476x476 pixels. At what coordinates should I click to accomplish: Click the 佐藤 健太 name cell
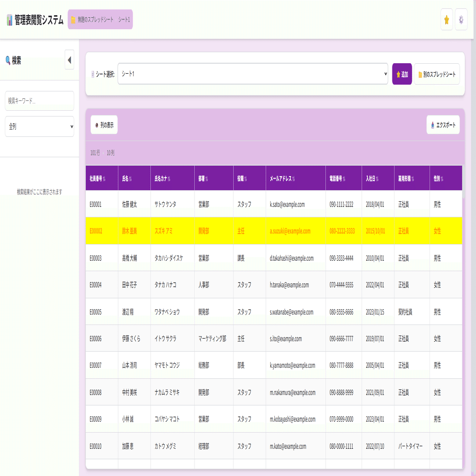(x=134, y=204)
